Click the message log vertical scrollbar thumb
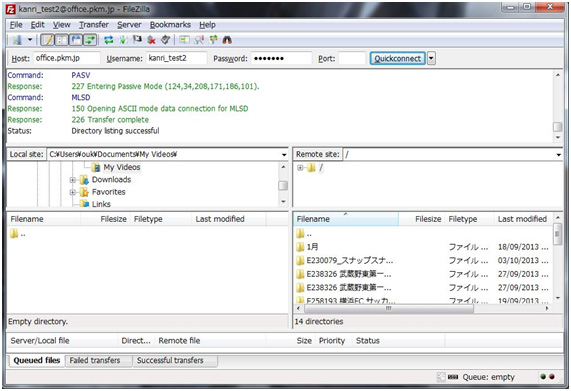This screenshot has height=391, width=571. click(x=558, y=127)
